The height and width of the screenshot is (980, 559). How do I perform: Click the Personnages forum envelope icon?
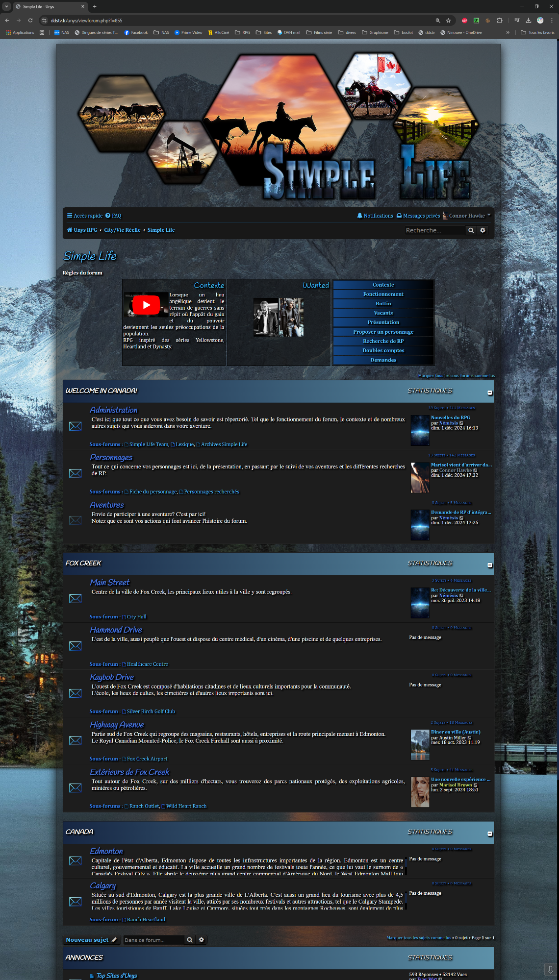[x=76, y=473]
